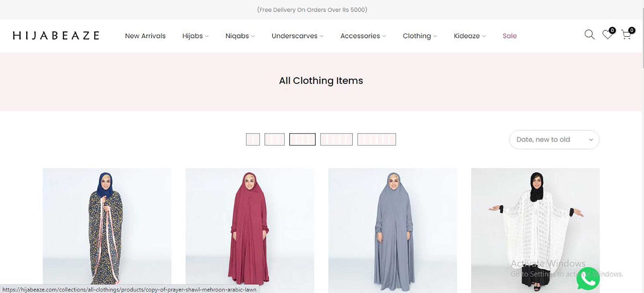Expand the Clothing dropdown menu
This screenshot has height=293, width=644.
click(x=420, y=36)
